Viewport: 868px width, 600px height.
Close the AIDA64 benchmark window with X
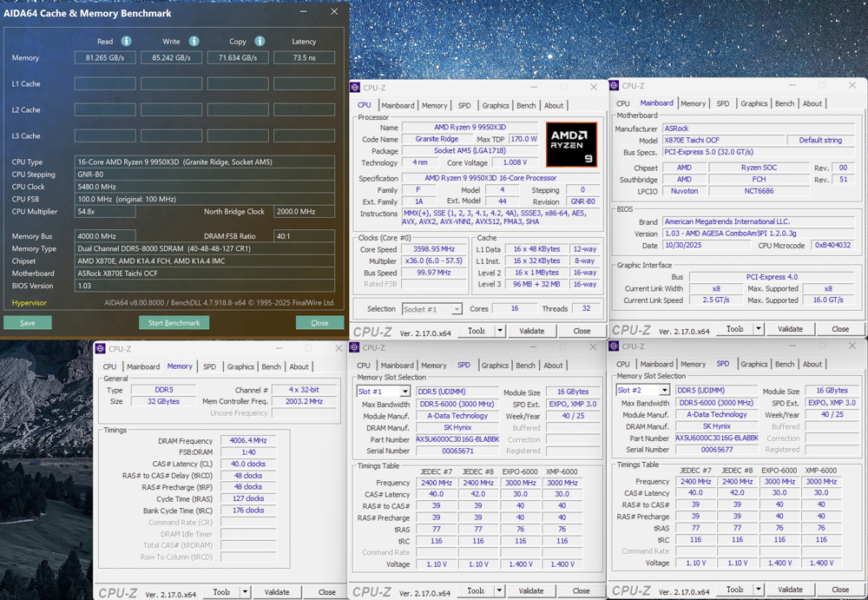[x=334, y=12]
